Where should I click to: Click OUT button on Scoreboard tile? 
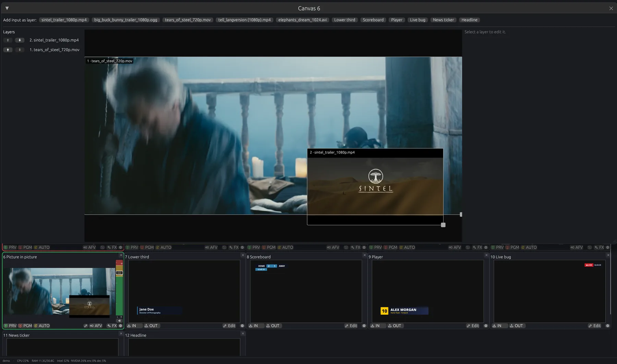pyautogui.click(x=273, y=326)
